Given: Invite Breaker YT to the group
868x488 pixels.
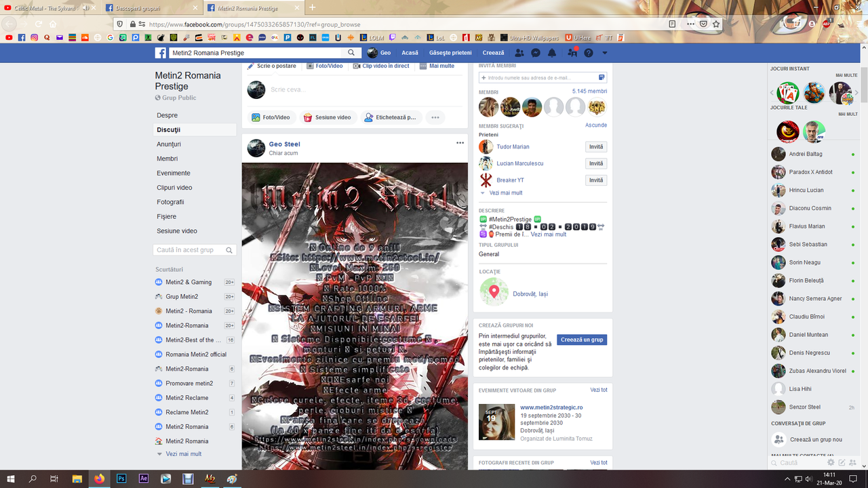Looking at the screenshot, I should pyautogui.click(x=596, y=180).
